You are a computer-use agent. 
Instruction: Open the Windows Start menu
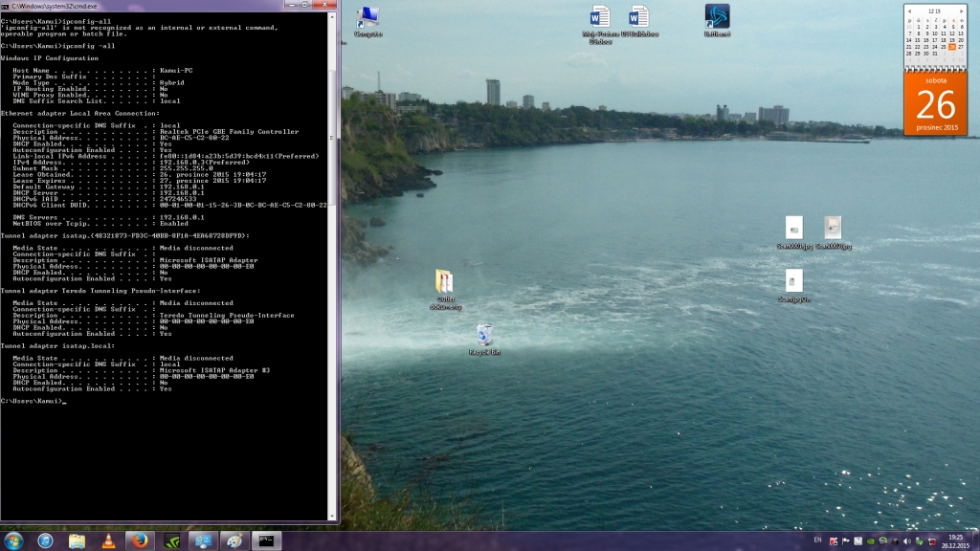pyautogui.click(x=14, y=540)
